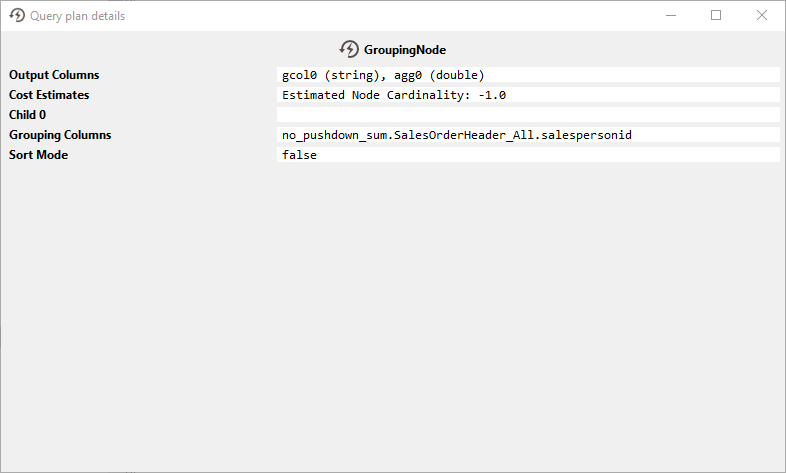This screenshot has width=786, height=473.
Task: Minimize the Query plan details window
Action: coord(669,16)
